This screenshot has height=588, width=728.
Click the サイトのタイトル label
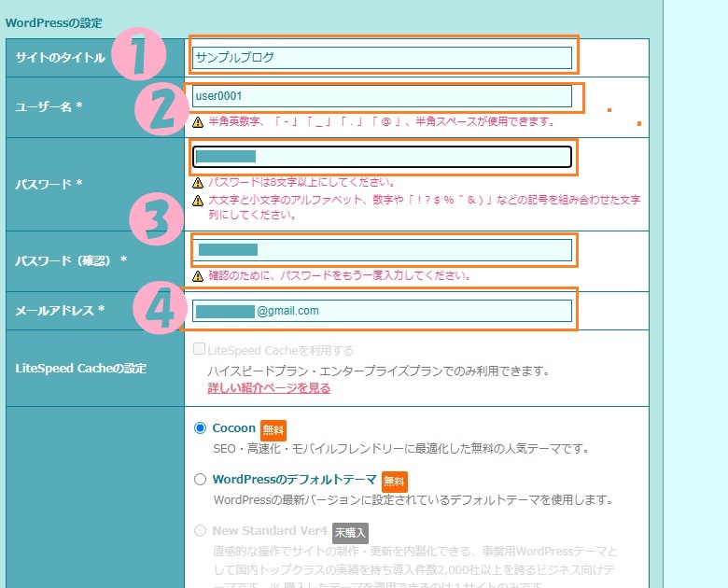coord(61,58)
